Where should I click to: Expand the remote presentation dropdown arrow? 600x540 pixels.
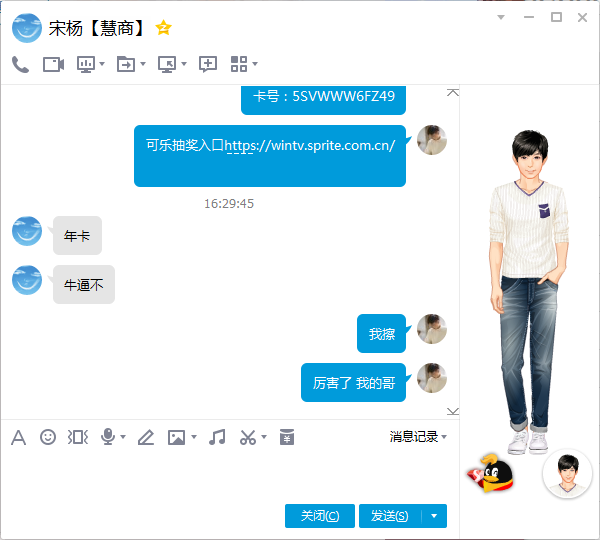pos(102,64)
